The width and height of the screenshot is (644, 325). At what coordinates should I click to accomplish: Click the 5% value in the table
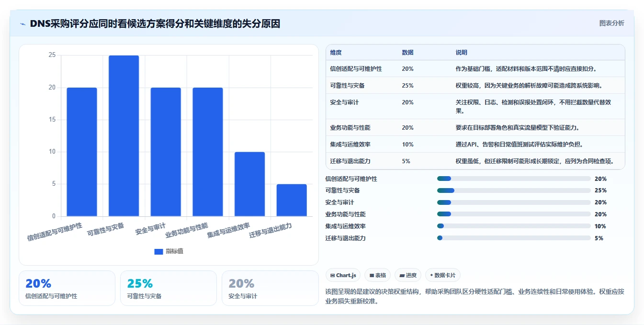(406, 161)
